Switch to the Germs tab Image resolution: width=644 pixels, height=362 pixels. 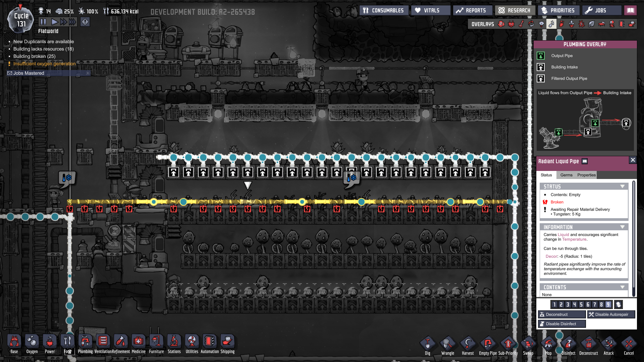click(x=566, y=175)
